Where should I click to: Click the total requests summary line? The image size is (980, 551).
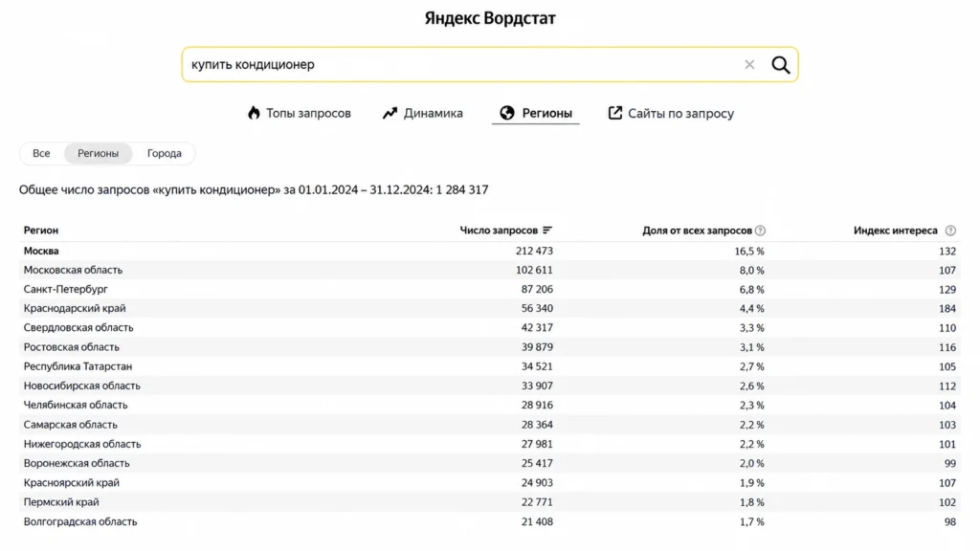(254, 190)
